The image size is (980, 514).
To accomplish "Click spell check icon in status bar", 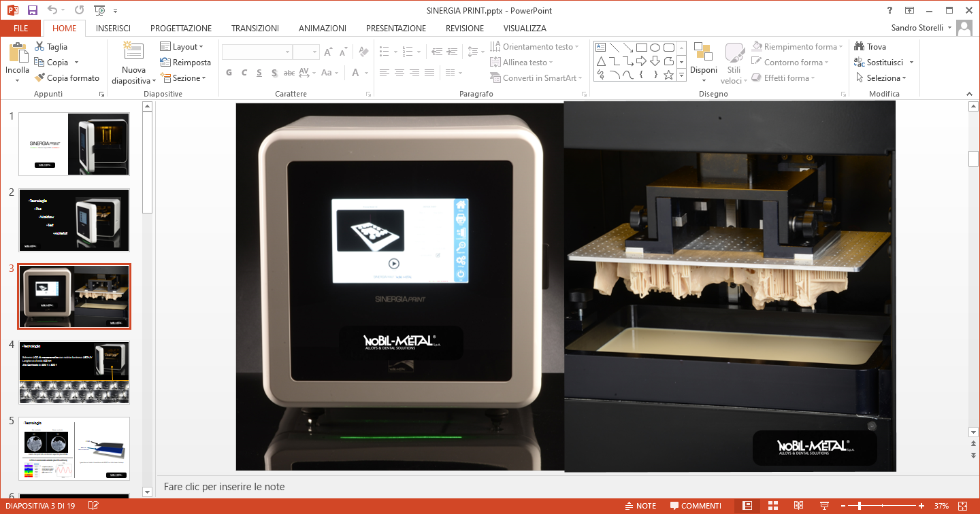I will (x=93, y=506).
